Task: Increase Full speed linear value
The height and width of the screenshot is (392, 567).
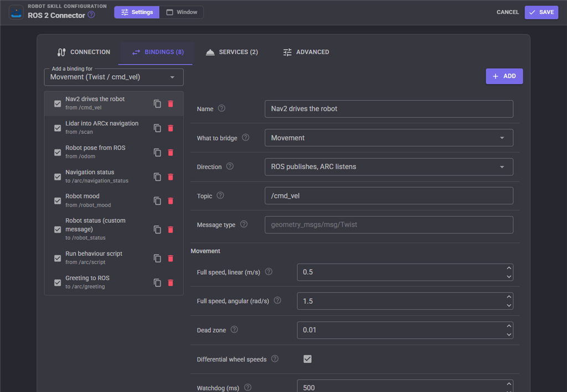Action: tap(509, 268)
